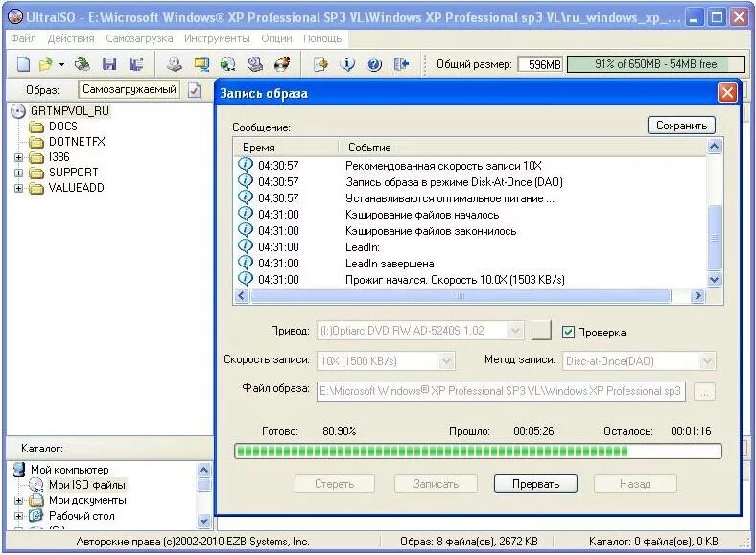756x555 pixels.
Task: Expand the SUPPORT folder
Action: (x=19, y=173)
